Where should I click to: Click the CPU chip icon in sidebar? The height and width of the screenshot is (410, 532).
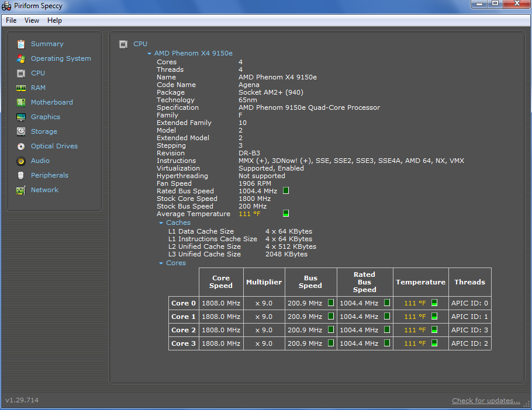21,73
